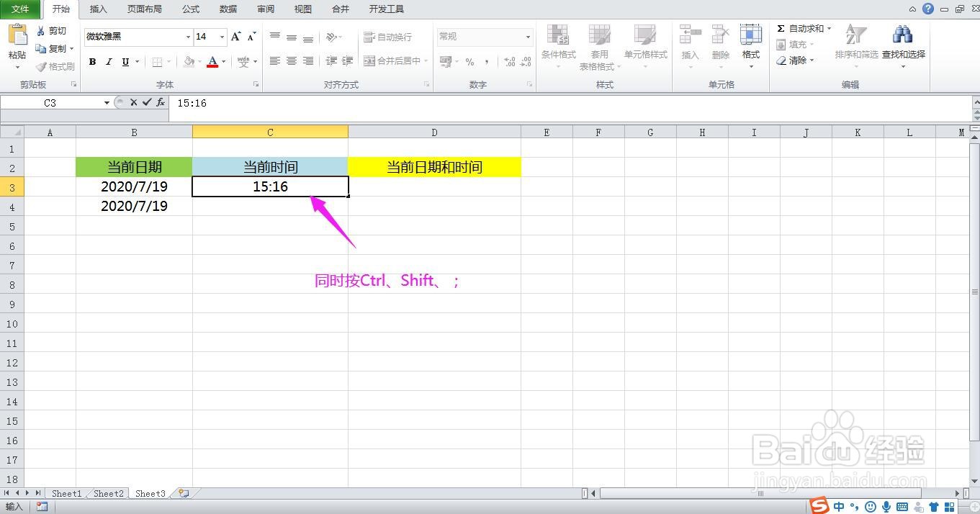Screen dimensions: 980x514
Task: Open the font size dropdown showing 14
Action: coord(222,37)
